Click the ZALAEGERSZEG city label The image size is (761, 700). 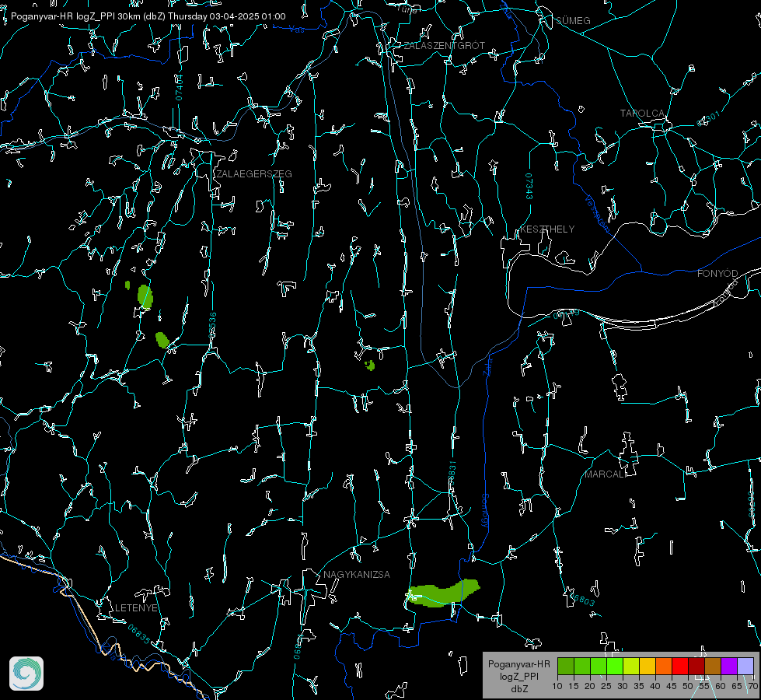[254, 174]
